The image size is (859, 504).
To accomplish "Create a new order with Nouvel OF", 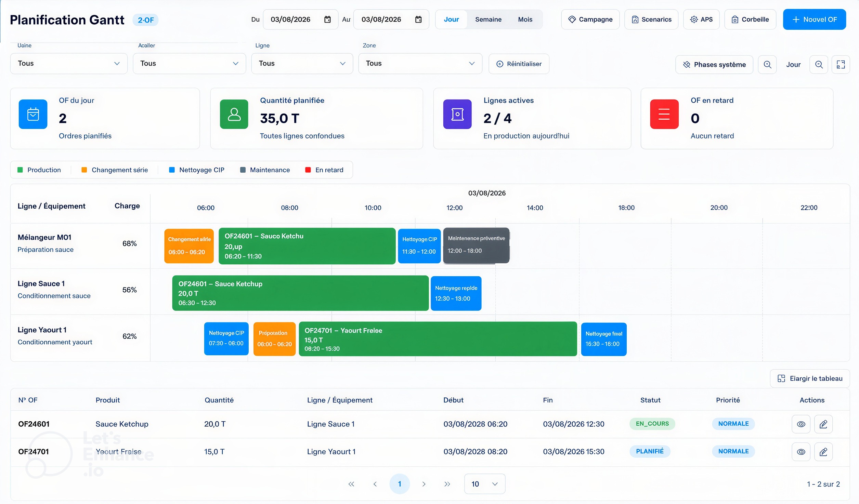I will pos(814,19).
